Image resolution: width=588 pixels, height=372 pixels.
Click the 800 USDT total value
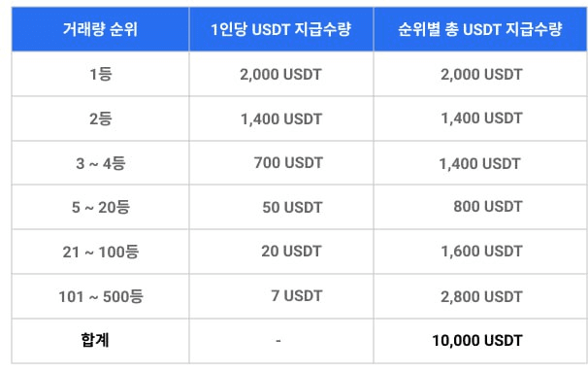pyautogui.click(x=488, y=207)
